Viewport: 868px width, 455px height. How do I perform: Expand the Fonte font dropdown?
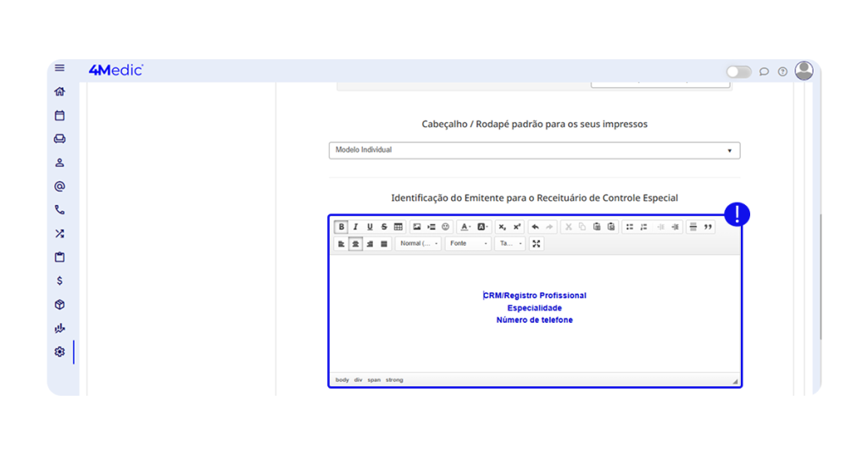[469, 244]
